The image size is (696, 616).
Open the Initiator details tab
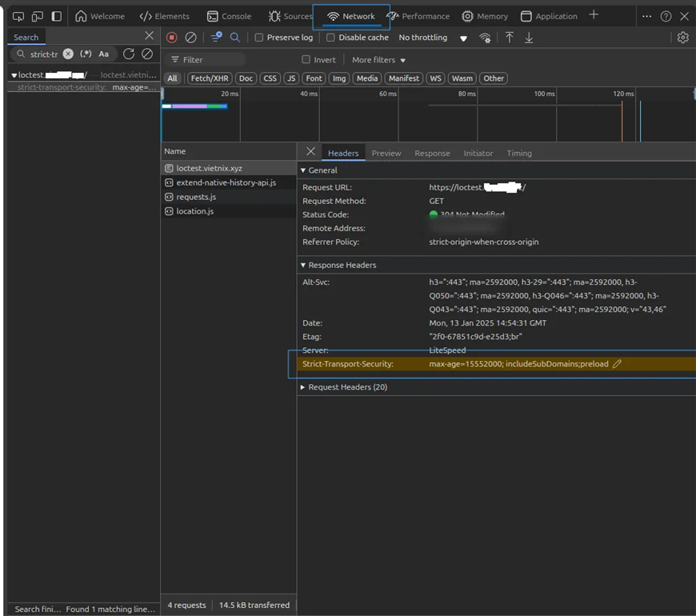tap(478, 153)
